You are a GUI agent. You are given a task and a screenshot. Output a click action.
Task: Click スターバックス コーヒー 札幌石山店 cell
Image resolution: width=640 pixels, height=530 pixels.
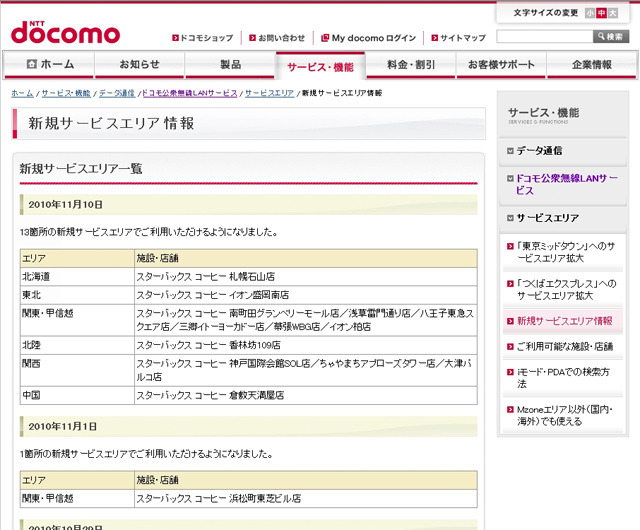click(306, 276)
